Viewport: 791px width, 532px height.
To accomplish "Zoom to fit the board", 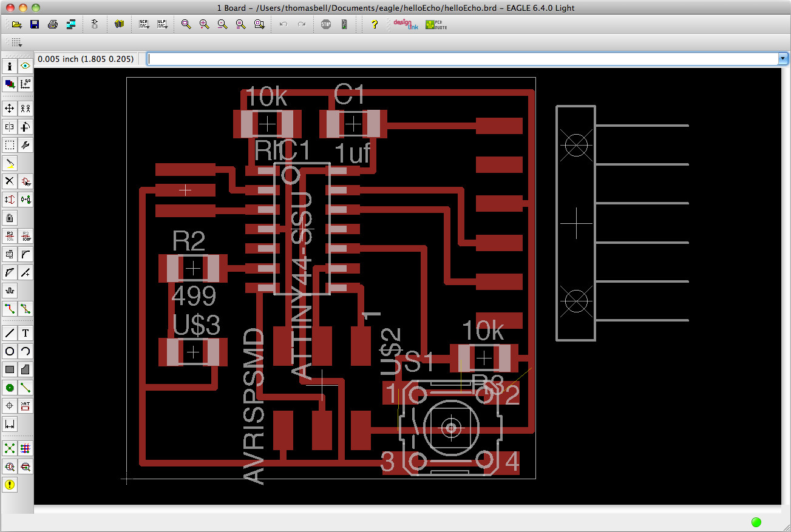I will point(185,24).
